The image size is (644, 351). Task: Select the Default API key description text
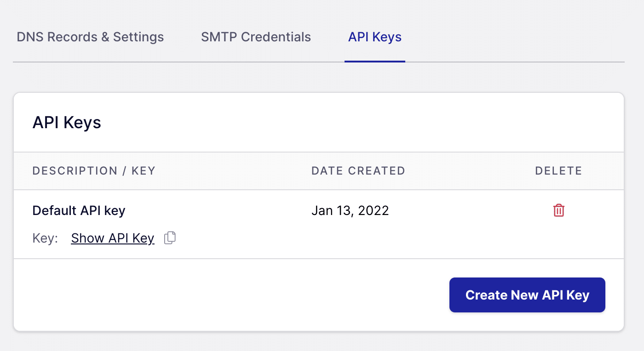coord(79,210)
